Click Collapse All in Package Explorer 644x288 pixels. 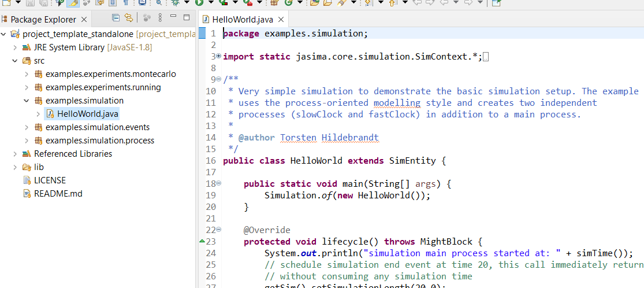click(116, 19)
